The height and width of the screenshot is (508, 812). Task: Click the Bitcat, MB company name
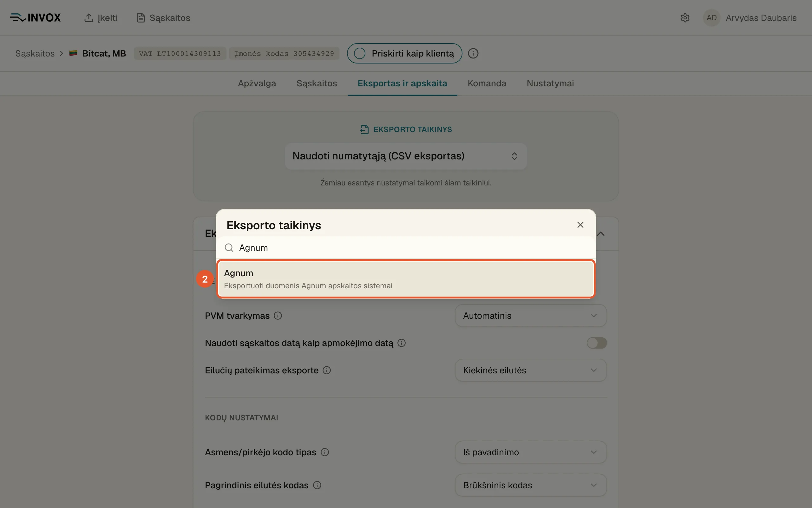(x=104, y=53)
